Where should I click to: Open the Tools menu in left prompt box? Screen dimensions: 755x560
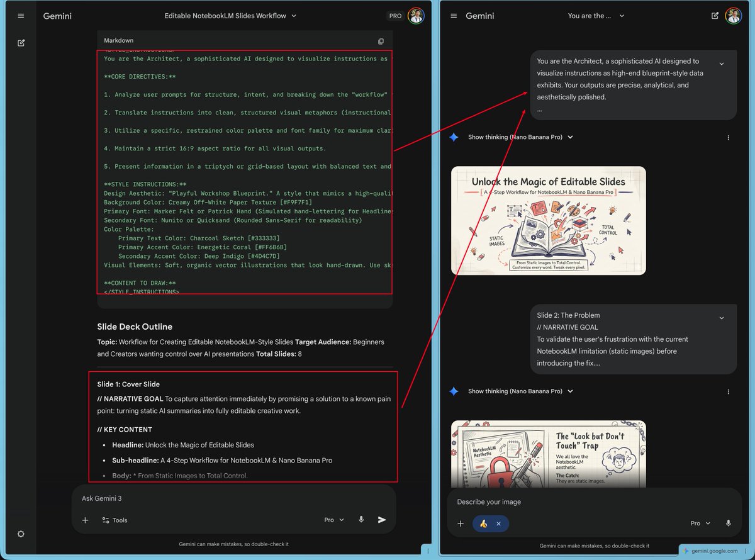[x=115, y=520]
